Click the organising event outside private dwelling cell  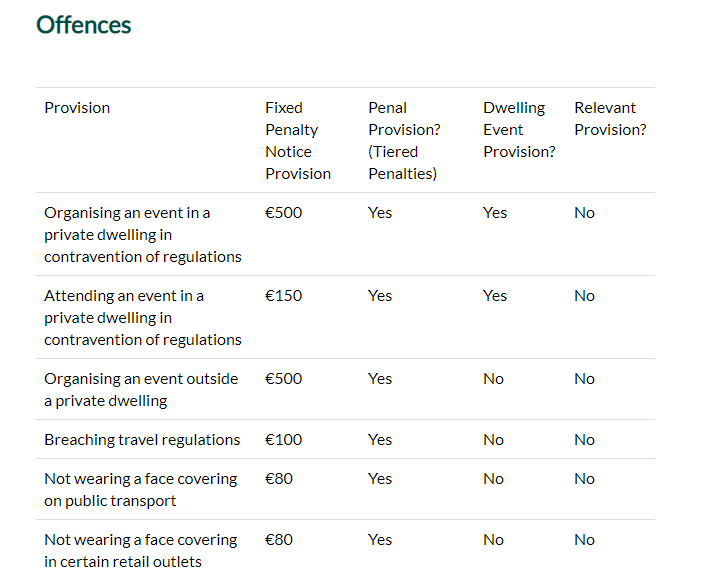tap(141, 389)
